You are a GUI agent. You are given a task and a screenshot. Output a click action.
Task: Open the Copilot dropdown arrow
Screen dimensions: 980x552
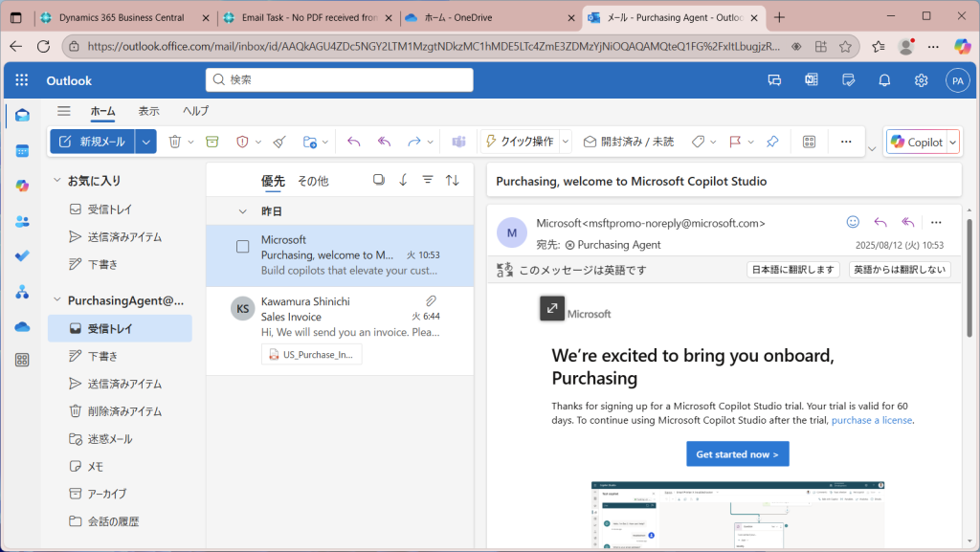click(953, 143)
